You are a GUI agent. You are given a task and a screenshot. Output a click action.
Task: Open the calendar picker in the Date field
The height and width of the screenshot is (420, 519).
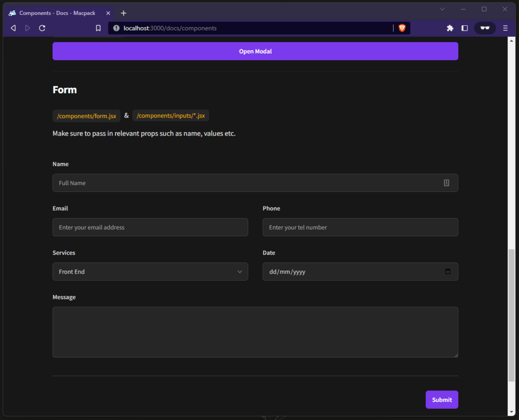tap(448, 271)
